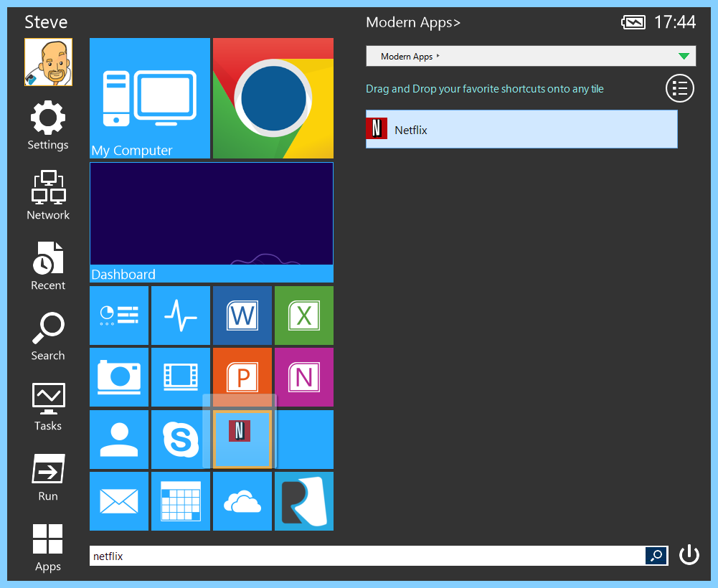Click the 17:44 clock

(x=675, y=22)
